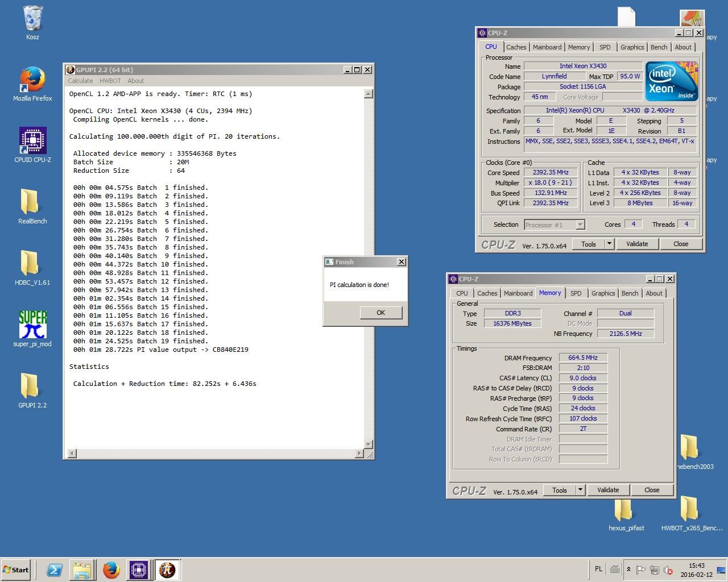Click Close button in lower CPU-Z window

(x=652, y=490)
